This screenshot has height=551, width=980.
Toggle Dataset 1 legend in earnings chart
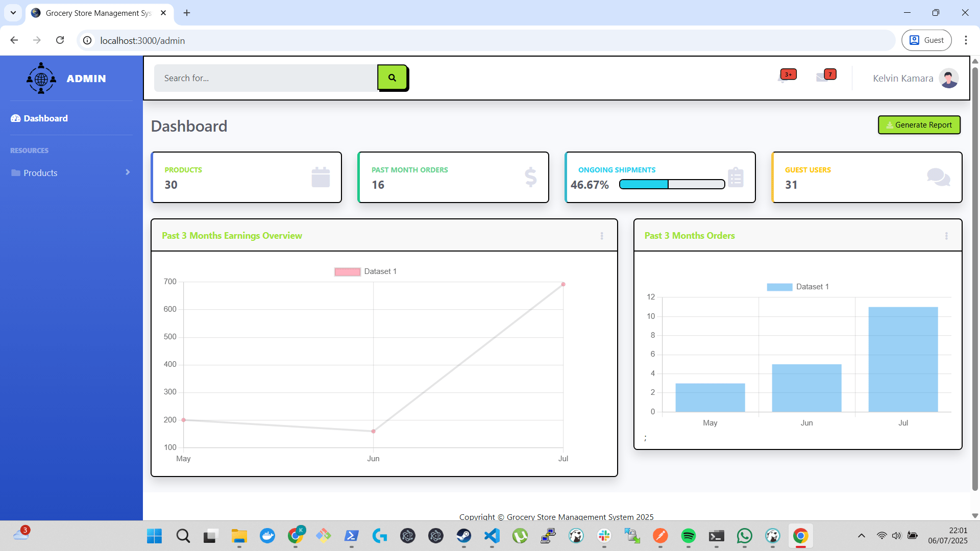365,271
